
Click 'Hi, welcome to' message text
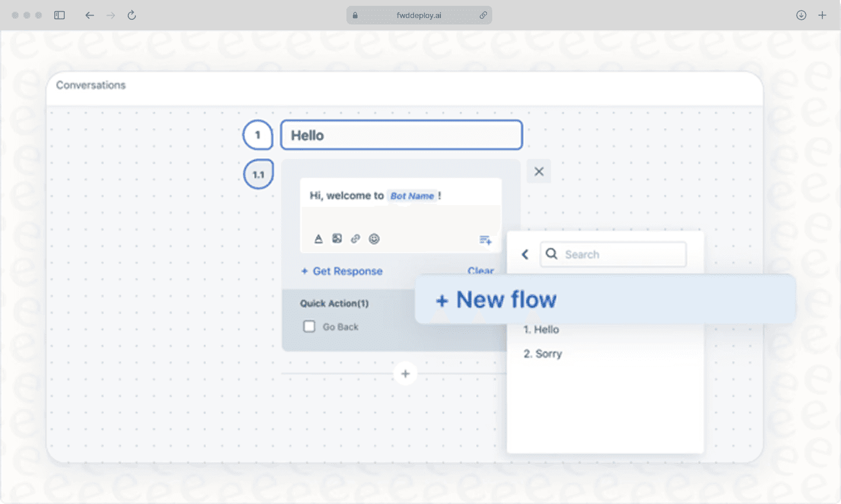346,196
